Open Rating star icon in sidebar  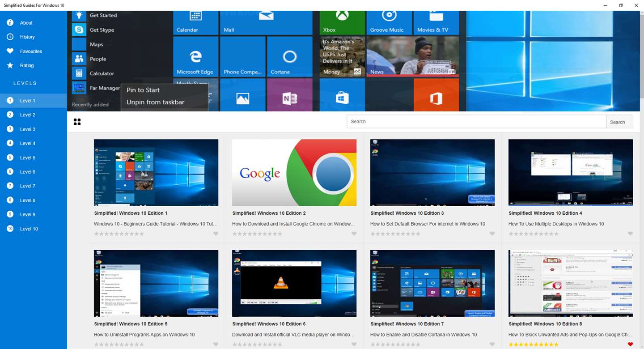(x=10, y=65)
